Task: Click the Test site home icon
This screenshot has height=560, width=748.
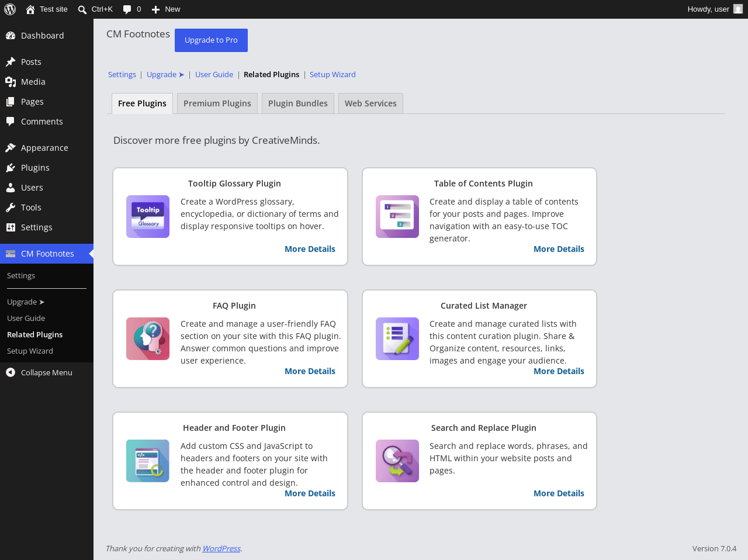Action: pos(30,9)
